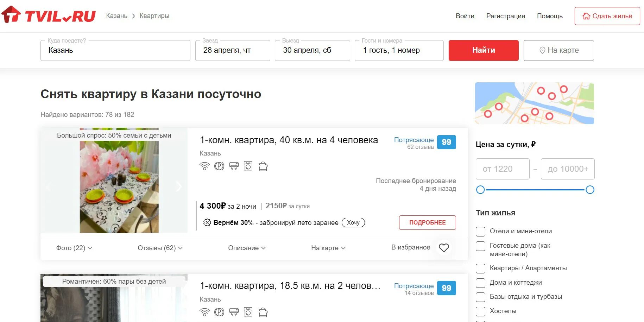
Task: Open Помощь in header
Action: [x=550, y=16]
